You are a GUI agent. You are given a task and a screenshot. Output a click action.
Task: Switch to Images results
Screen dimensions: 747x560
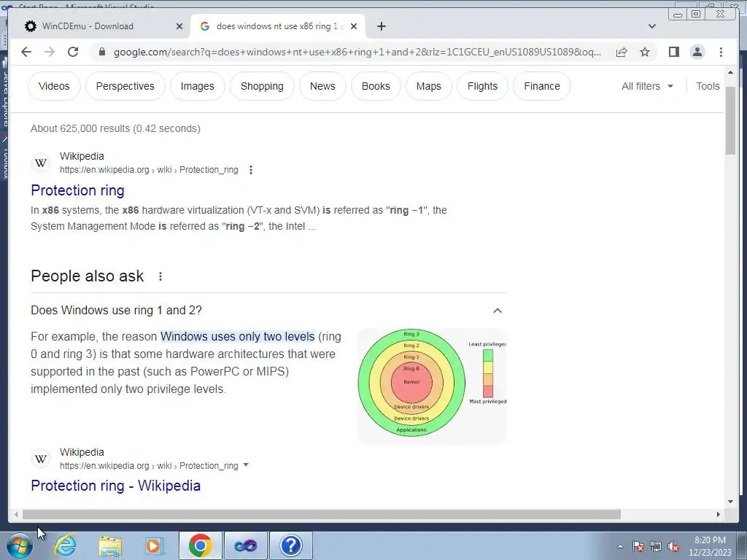pyautogui.click(x=197, y=86)
